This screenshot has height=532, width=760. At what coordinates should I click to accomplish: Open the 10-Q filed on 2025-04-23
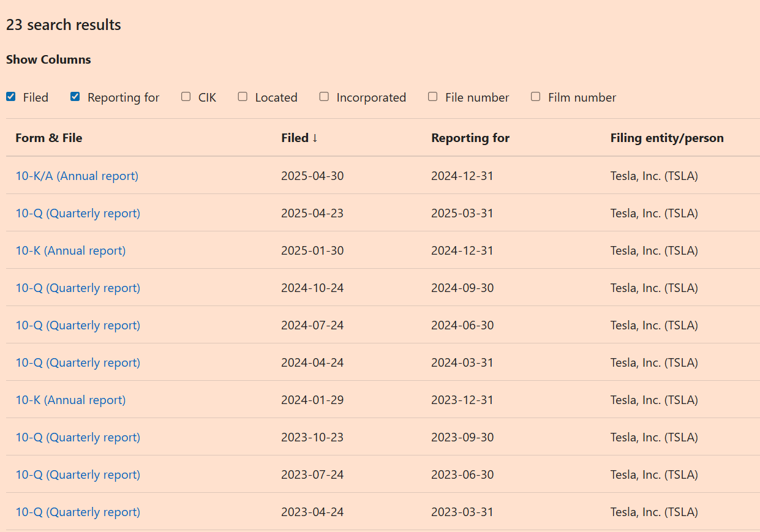click(x=78, y=213)
